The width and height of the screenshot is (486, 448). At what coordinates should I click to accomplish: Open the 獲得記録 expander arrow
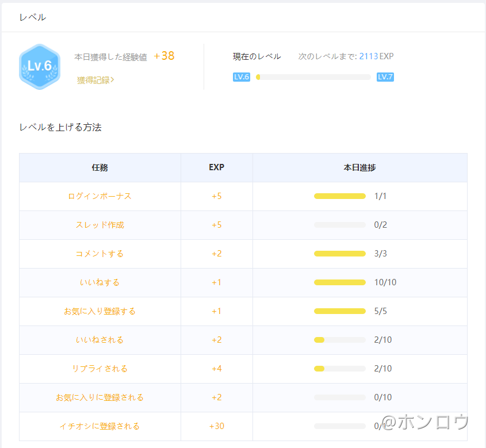click(x=94, y=80)
